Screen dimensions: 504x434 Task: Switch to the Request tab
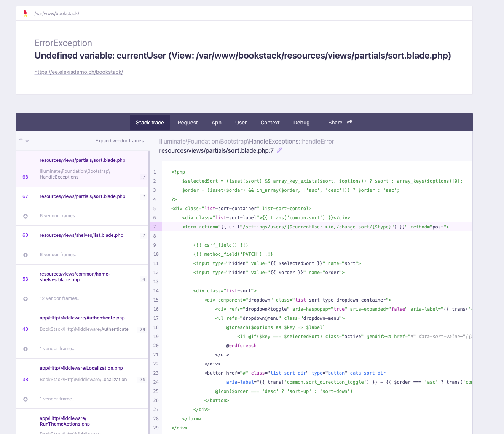click(x=188, y=122)
